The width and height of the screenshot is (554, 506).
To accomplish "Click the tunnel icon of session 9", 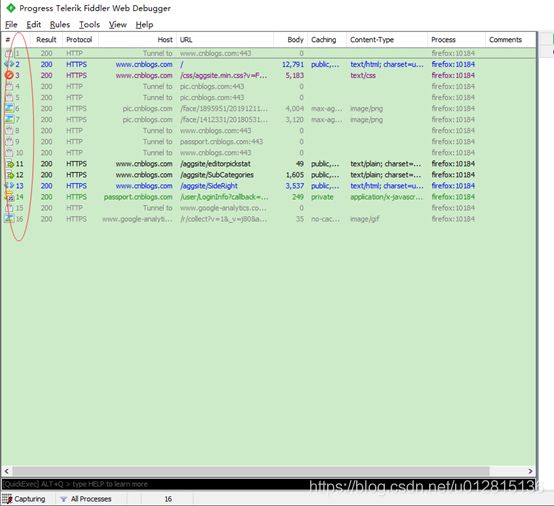I will tap(9, 142).
